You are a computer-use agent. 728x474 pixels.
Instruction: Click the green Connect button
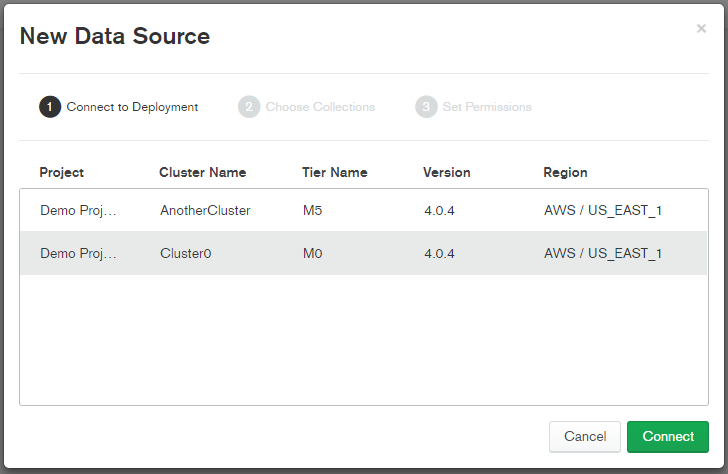(x=668, y=436)
